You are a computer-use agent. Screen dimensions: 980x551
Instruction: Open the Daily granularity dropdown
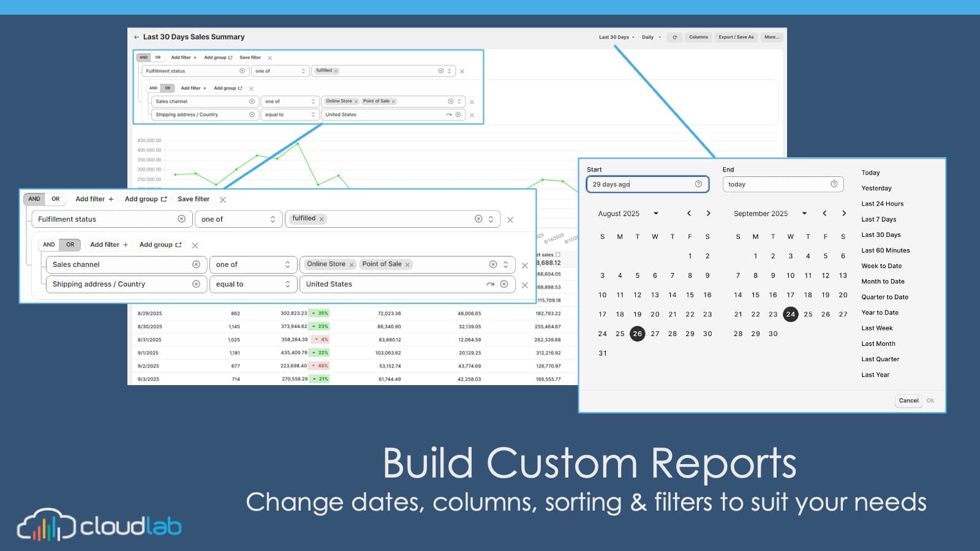[651, 37]
